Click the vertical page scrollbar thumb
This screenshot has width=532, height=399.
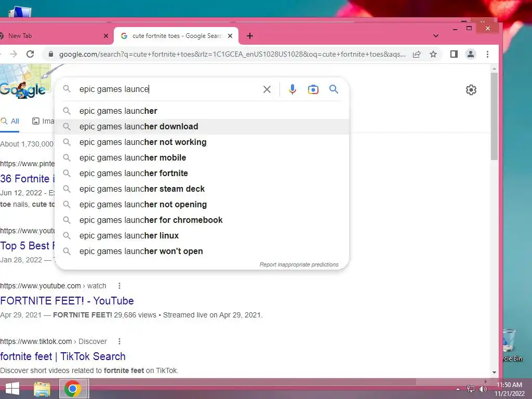[x=495, y=116]
